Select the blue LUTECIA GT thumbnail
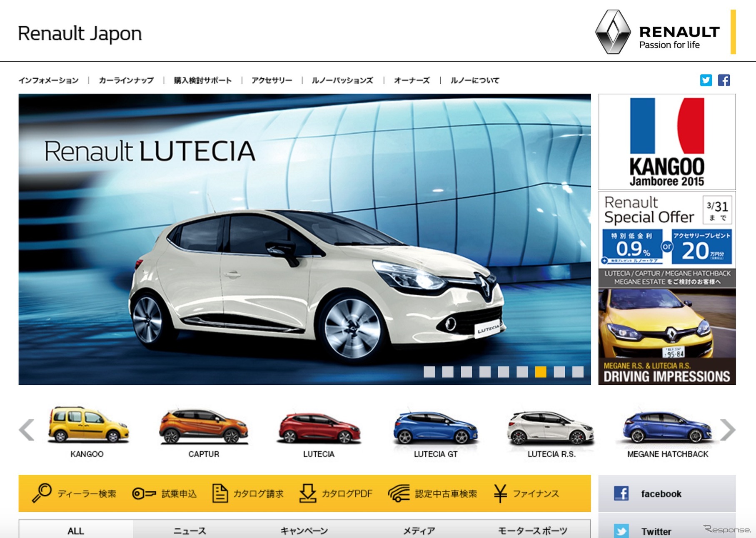Image resolution: width=756 pixels, height=538 pixels. 436,428
